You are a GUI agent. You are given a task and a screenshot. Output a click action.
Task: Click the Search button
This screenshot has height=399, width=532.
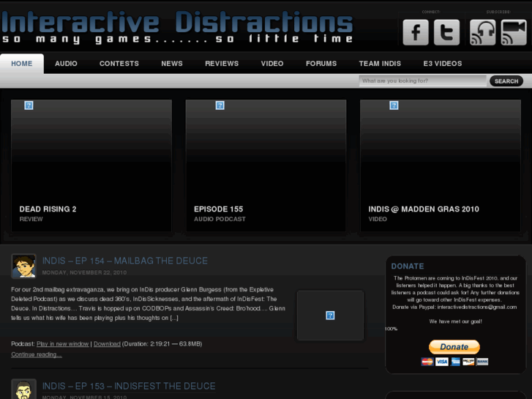click(x=506, y=81)
